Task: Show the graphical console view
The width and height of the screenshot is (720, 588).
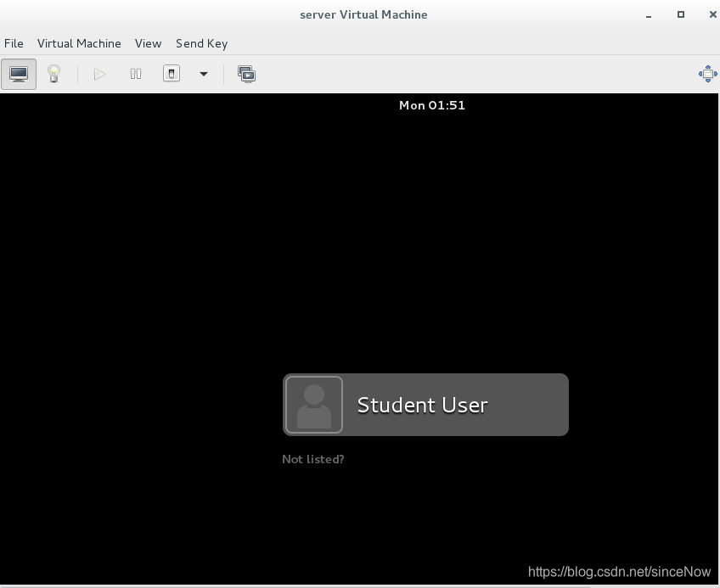Action: (x=19, y=74)
